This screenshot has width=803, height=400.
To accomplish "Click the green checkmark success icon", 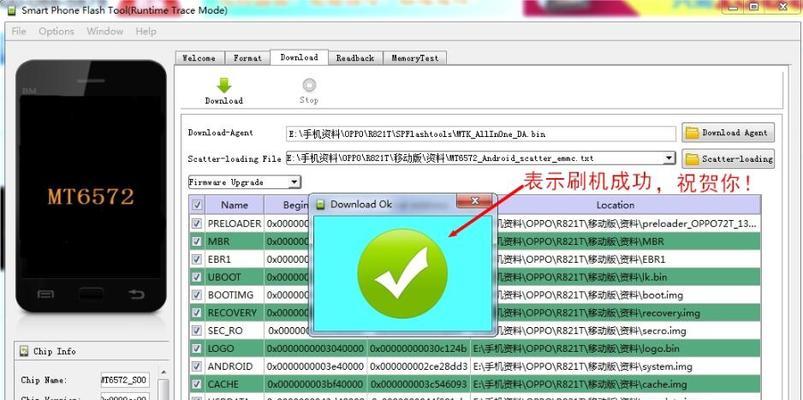I will tap(403, 273).
